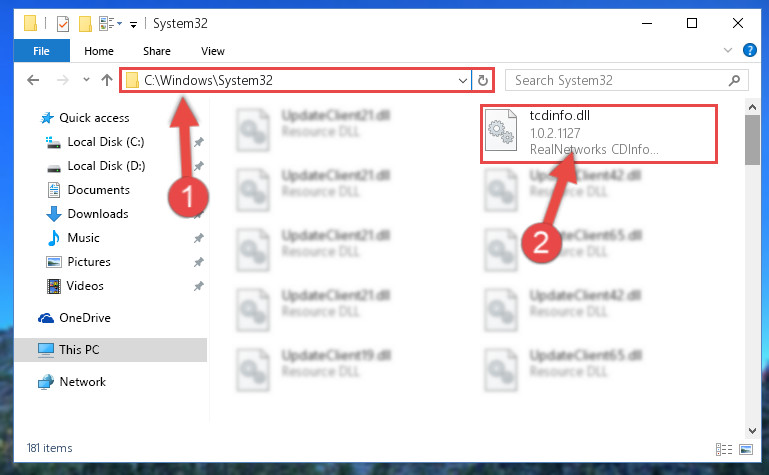Switch to large icons view in the status bar
This screenshot has width=769, height=475.
click(x=745, y=449)
